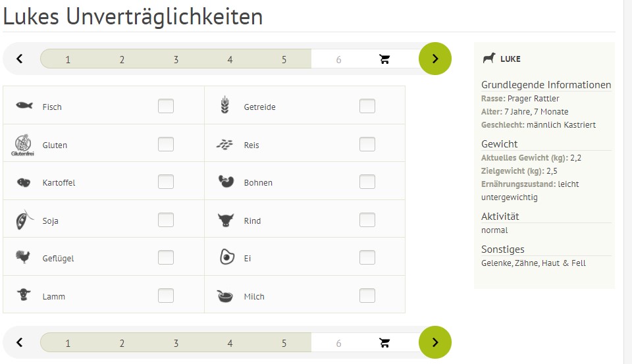The width and height of the screenshot is (632, 364).
Task: Go back using the top left chevron
Action: pos(20,59)
